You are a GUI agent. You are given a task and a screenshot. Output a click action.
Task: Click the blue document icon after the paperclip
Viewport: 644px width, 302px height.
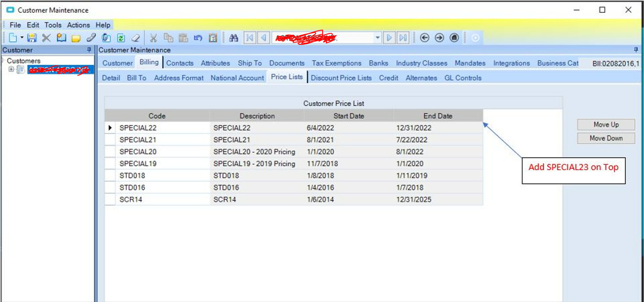pyautogui.click(x=106, y=38)
